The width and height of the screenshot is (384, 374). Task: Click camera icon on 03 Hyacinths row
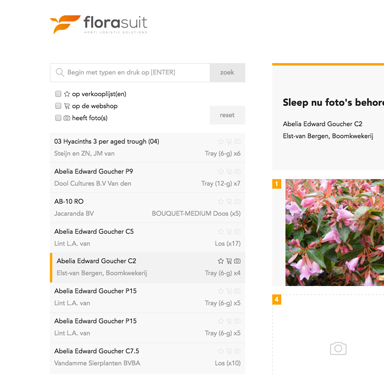point(237,142)
